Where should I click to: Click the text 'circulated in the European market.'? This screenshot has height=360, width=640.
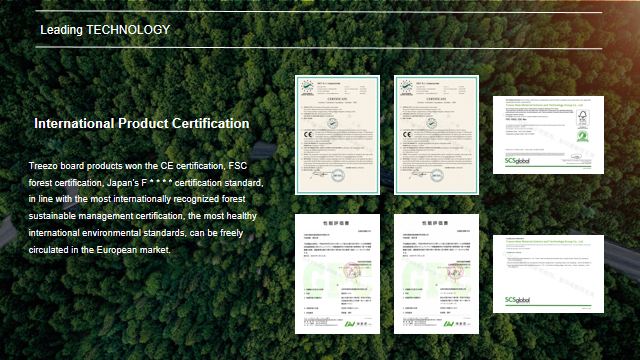(x=100, y=250)
